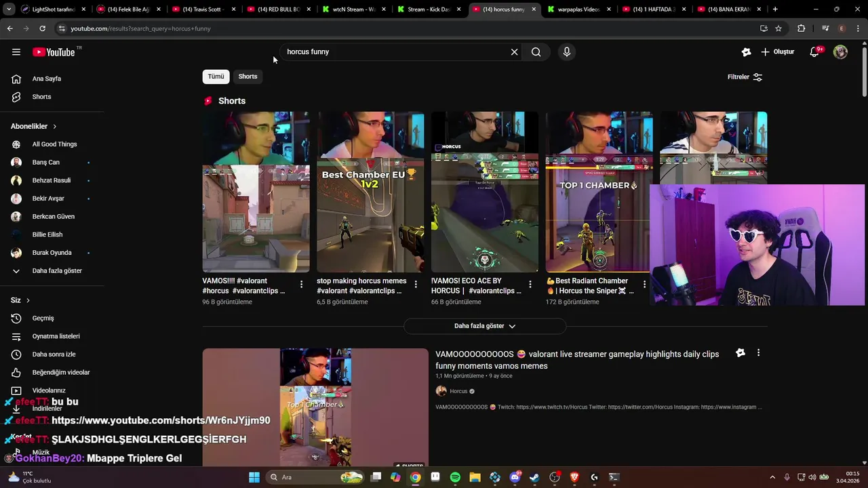
Task: Open the browser extensions puzzle icon
Action: pos(802,28)
